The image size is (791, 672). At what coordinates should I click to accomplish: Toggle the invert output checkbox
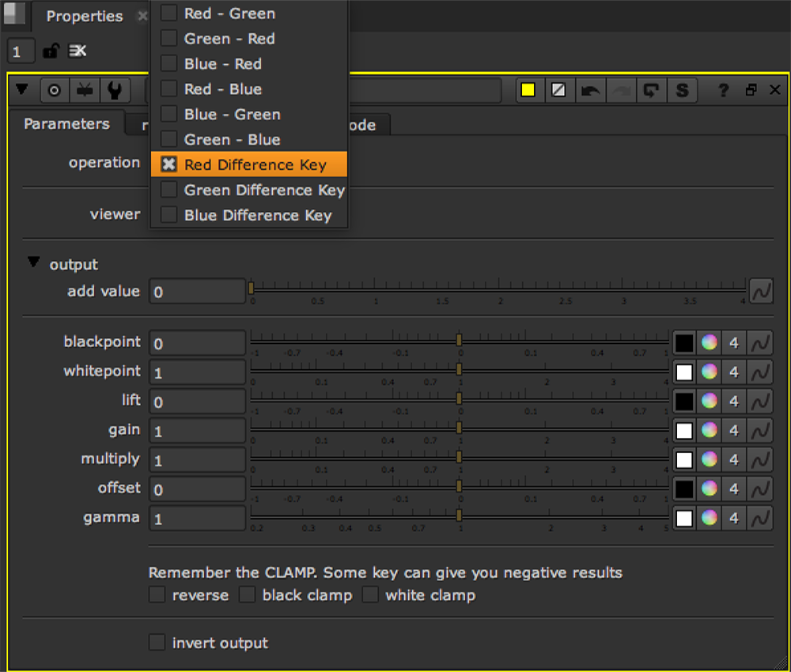tap(157, 643)
